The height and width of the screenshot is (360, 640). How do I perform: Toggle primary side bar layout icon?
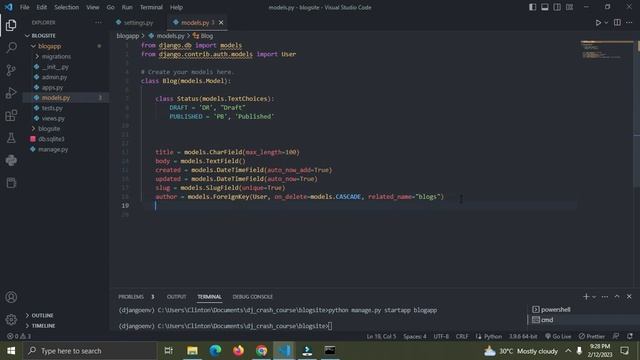[x=533, y=7]
